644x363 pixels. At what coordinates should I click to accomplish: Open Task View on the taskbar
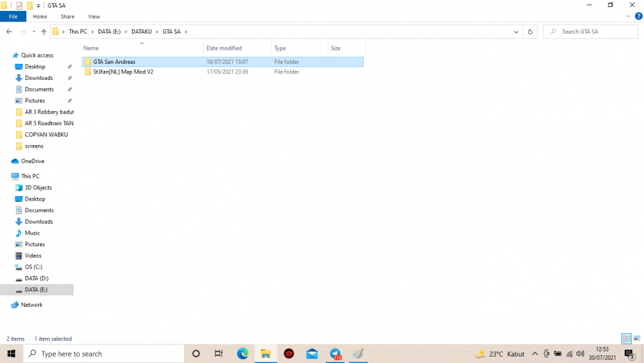(218, 353)
